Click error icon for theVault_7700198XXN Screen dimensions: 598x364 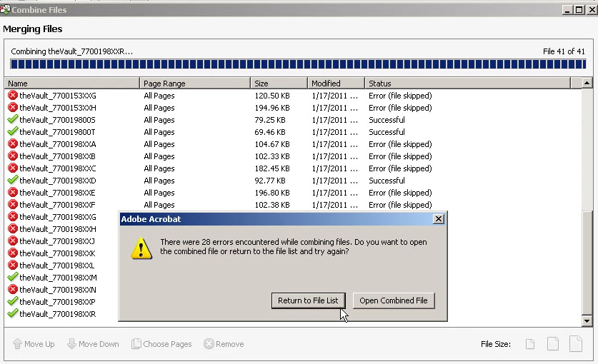click(x=13, y=289)
